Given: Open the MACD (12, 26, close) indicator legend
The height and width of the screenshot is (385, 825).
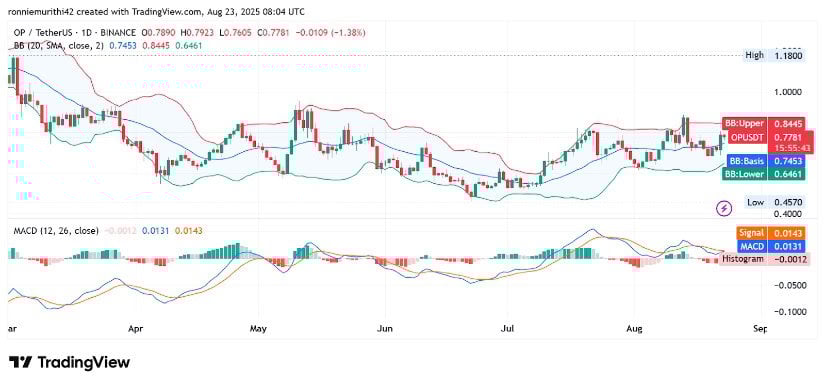Looking at the screenshot, I should click(x=53, y=230).
